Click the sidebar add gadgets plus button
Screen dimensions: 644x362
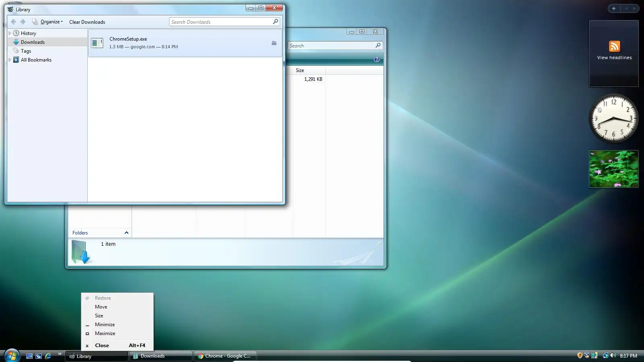(614, 8)
